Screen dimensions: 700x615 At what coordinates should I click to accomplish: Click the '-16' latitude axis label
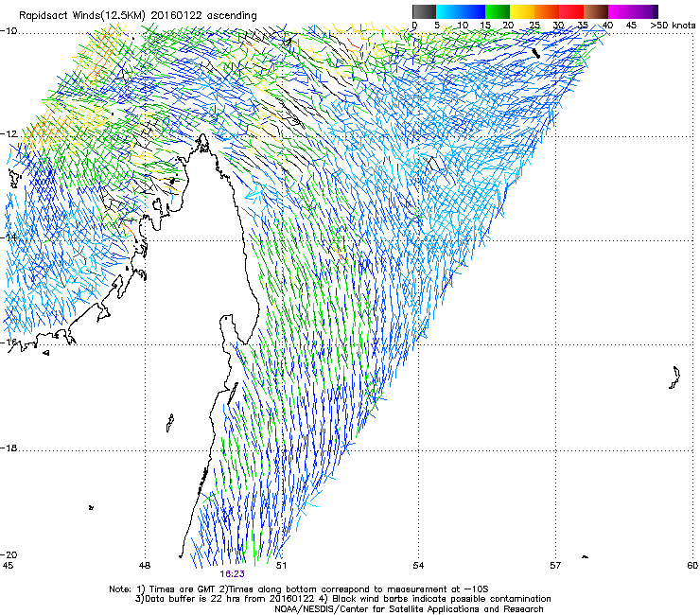(x=9, y=343)
